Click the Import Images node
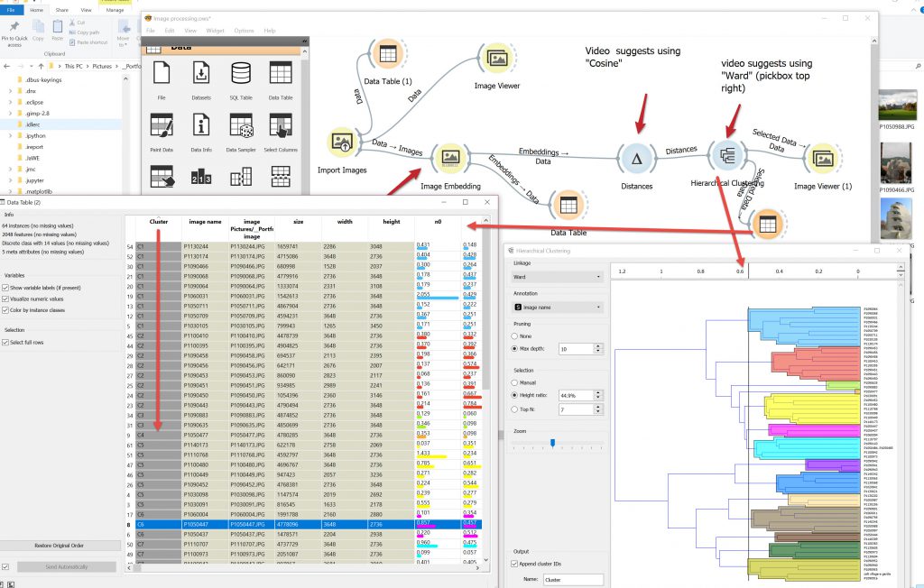 tap(342, 142)
